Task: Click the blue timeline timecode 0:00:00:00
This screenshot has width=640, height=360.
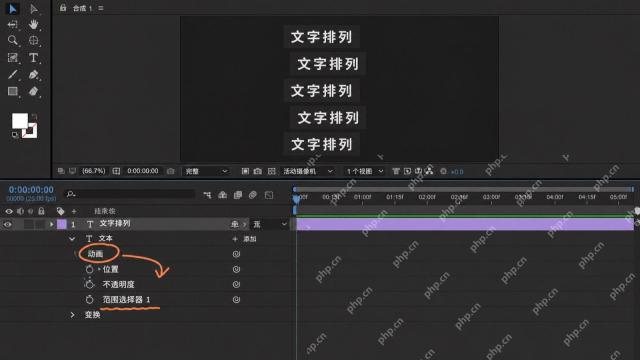Action: tap(31, 190)
